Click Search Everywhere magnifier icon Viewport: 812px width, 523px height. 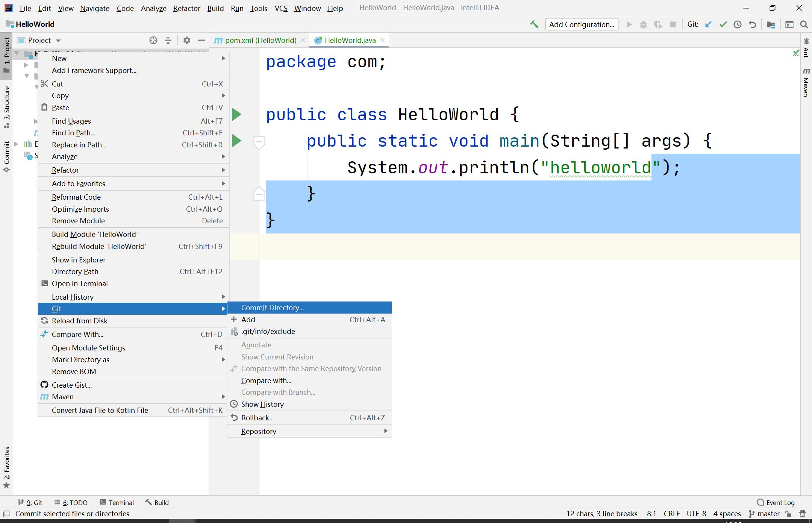point(804,24)
